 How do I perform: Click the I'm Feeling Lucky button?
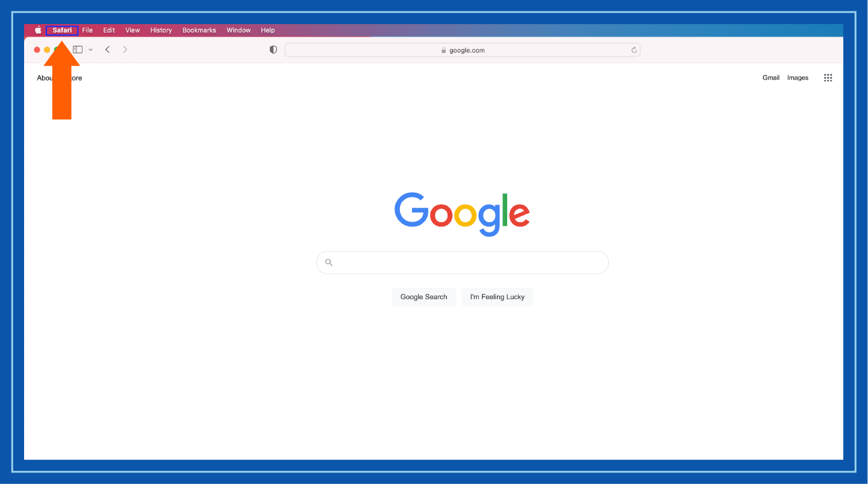(497, 296)
